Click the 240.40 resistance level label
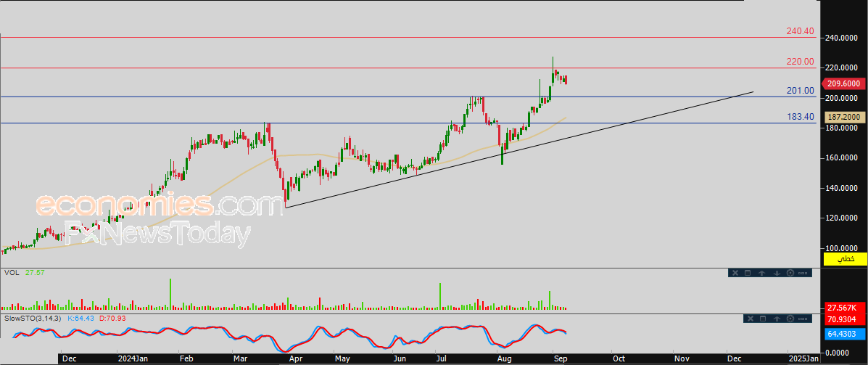This screenshot has width=868, height=365. [x=801, y=32]
